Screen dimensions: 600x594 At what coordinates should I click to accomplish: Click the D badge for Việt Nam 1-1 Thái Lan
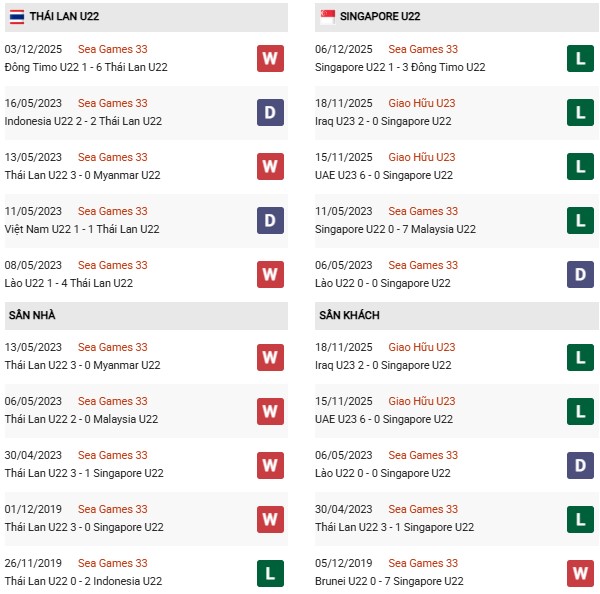270,220
